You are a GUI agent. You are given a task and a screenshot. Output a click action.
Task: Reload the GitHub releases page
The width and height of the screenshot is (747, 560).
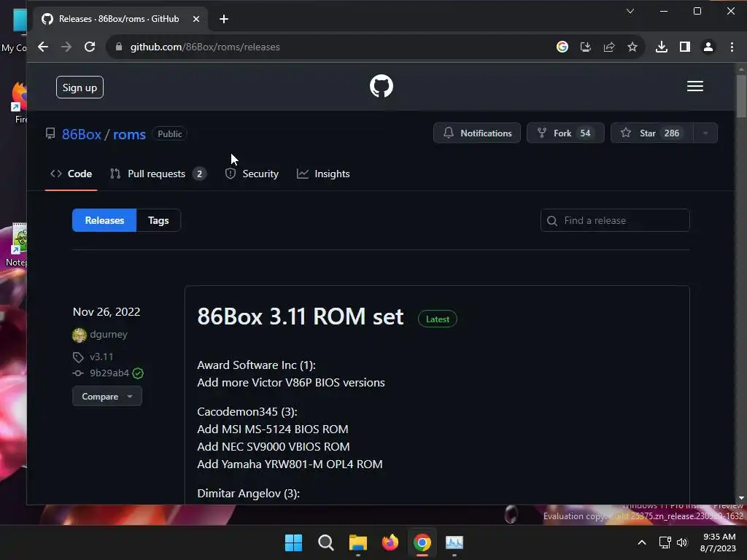click(x=90, y=47)
